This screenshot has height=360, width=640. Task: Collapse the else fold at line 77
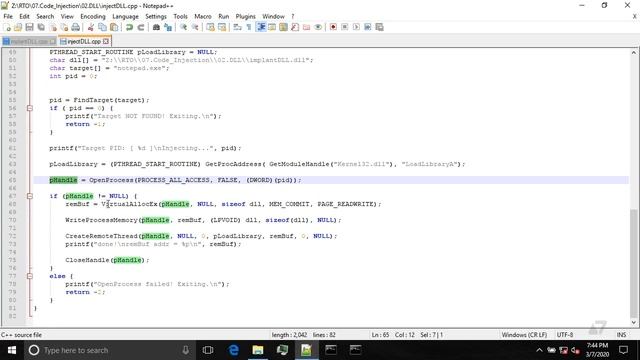pos(30,276)
